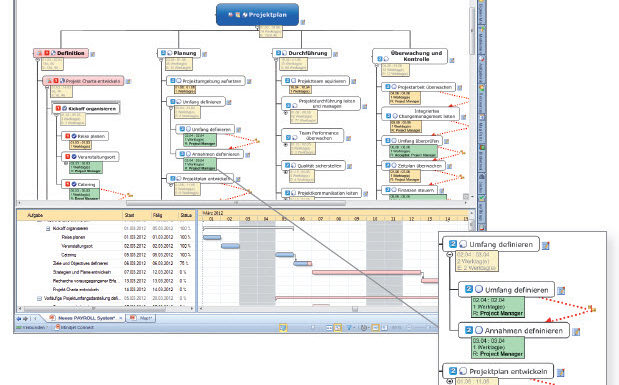Click the Status column header
619x385 pixels.
186,215
